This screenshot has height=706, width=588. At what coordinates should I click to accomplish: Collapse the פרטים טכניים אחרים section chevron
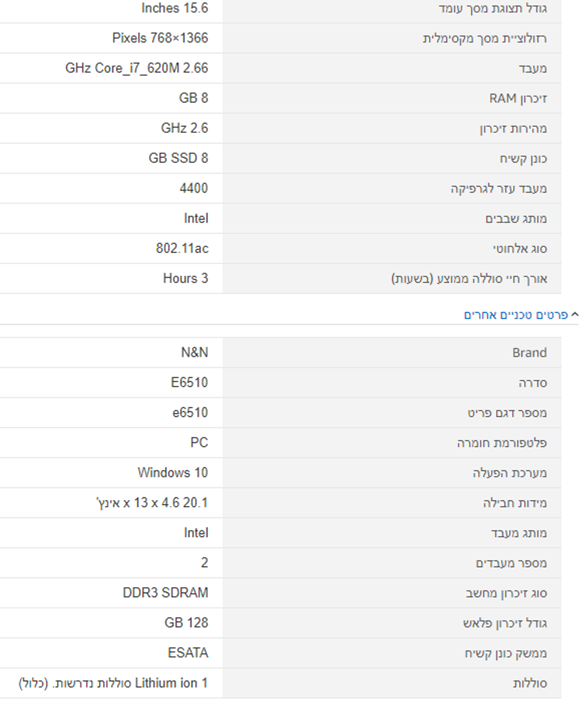(575, 315)
